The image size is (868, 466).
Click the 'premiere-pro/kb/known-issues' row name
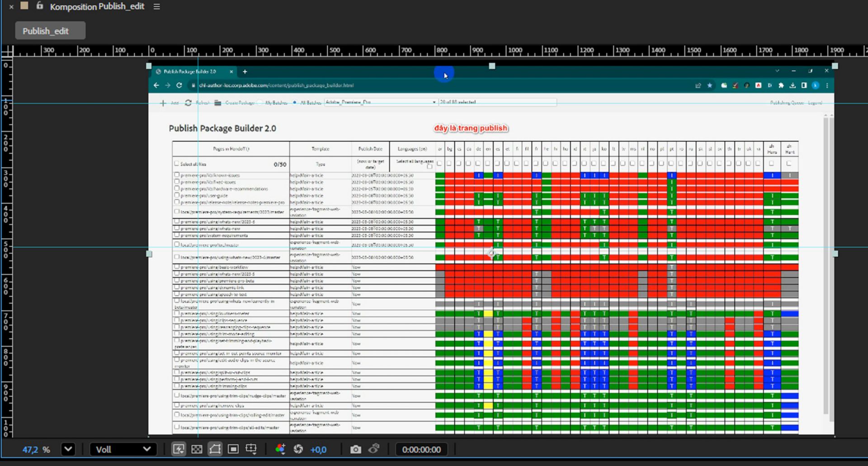pyautogui.click(x=210, y=175)
